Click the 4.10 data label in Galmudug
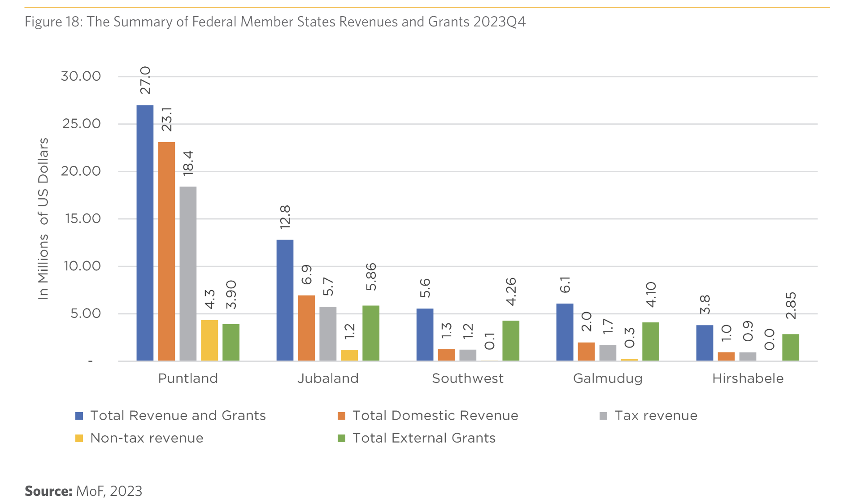The width and height of the screenshot is (844, 504). point(651,295)
